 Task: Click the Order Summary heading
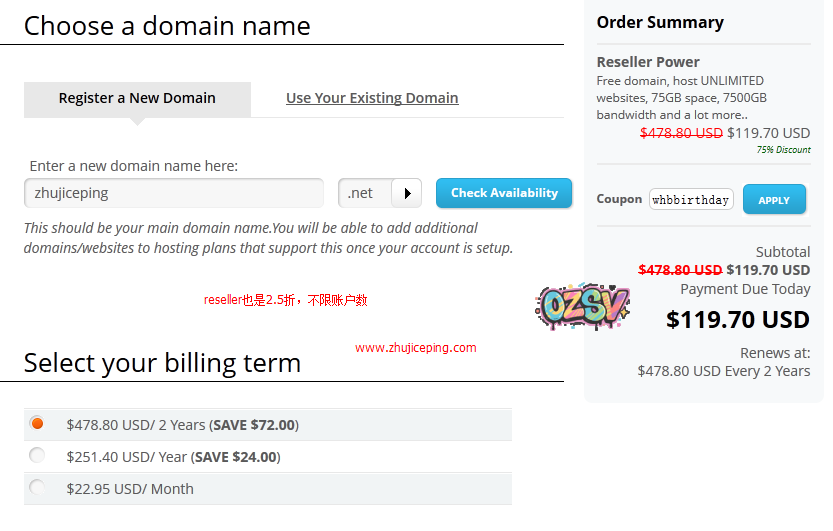click(x=660, y=22)
